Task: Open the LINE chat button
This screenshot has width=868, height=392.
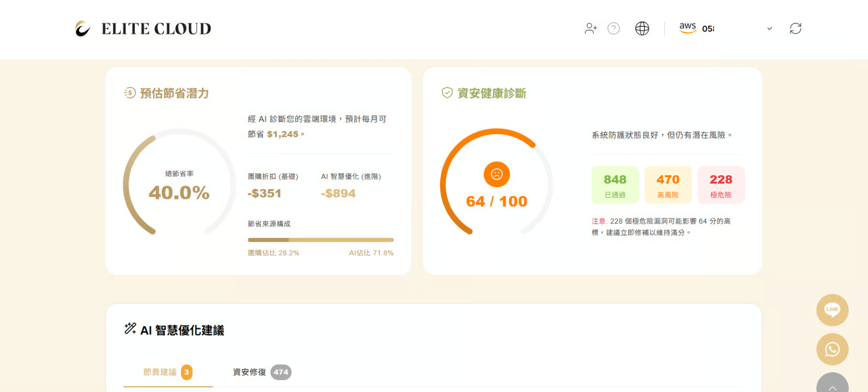Action: click(x=832, y=310)
